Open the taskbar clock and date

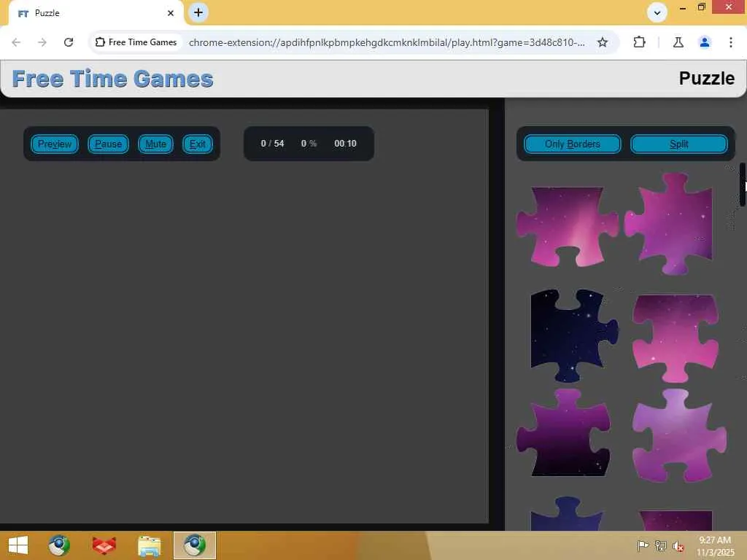click(715, 545)
